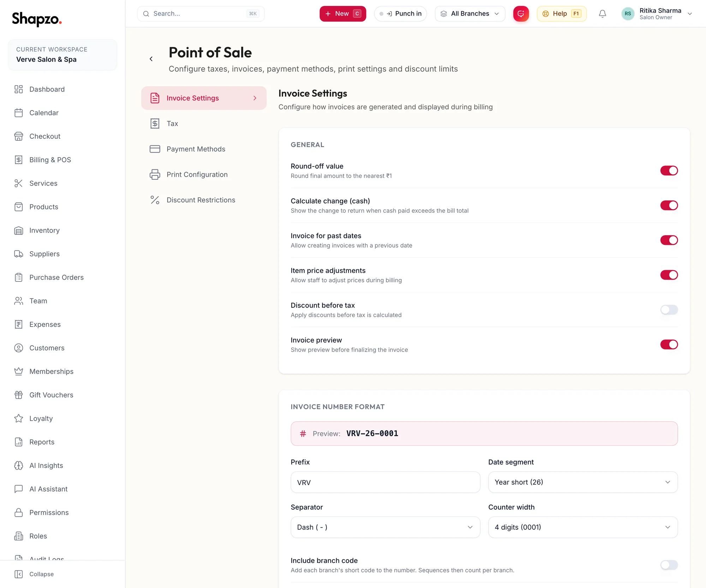
Task: Open the Help button
Action: (561, 14)
